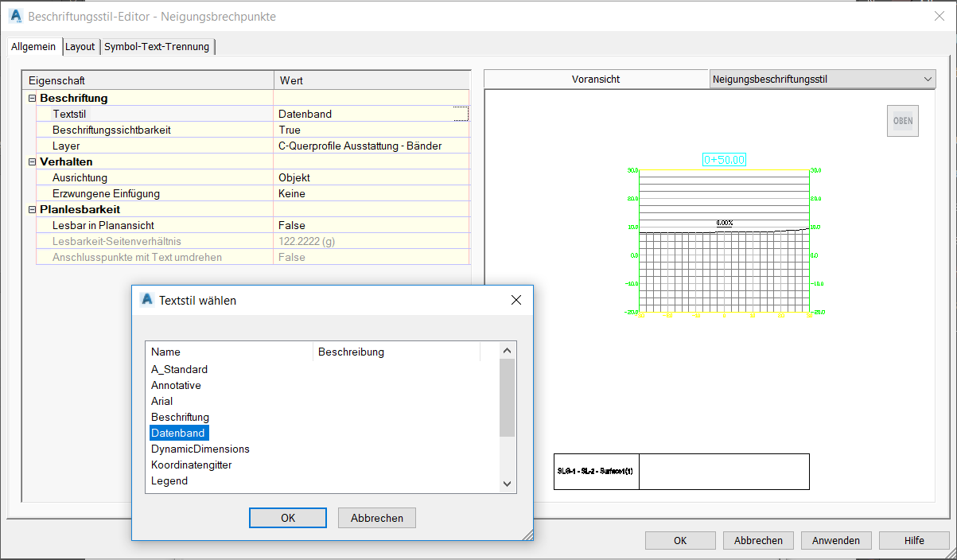Switch to the Layout tab

pos(80,47)
